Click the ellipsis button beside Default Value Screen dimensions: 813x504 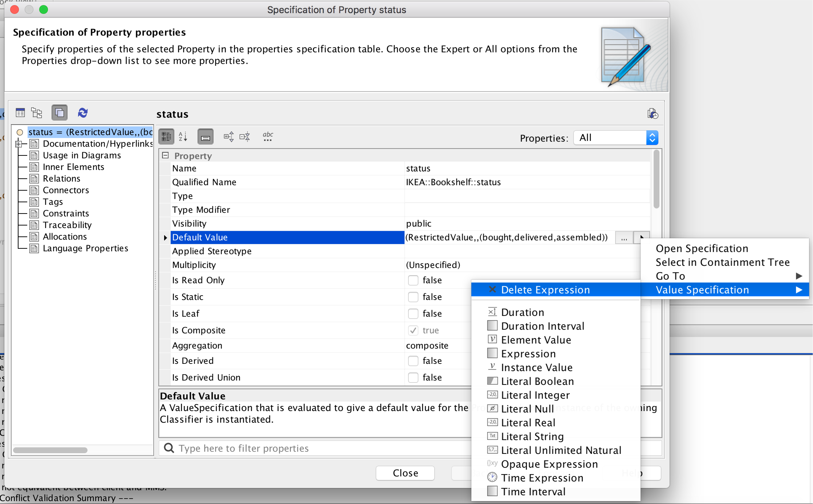pyautogui.click(x=624, y=238)
